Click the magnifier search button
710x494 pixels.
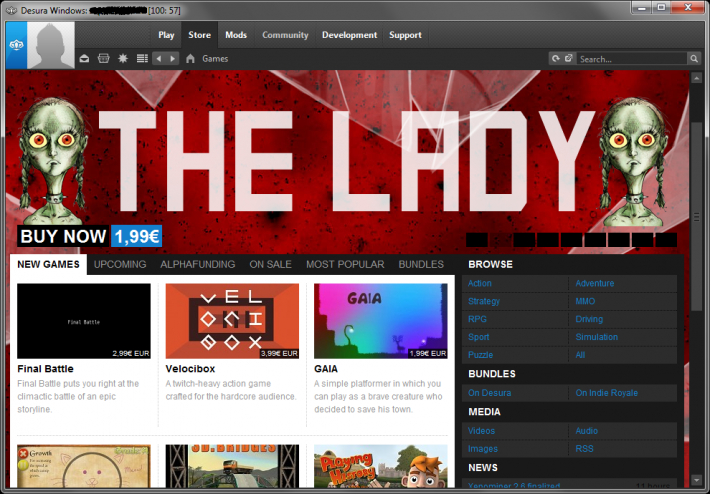[x=694, y=59]
